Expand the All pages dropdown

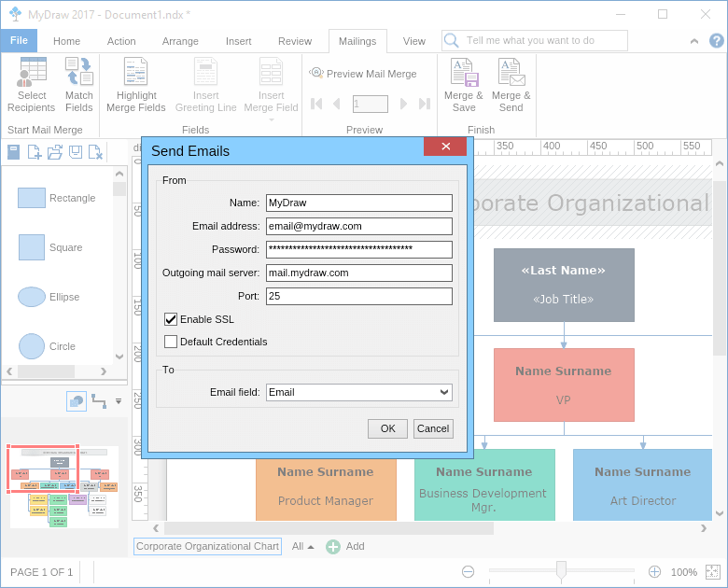[302, 547]
